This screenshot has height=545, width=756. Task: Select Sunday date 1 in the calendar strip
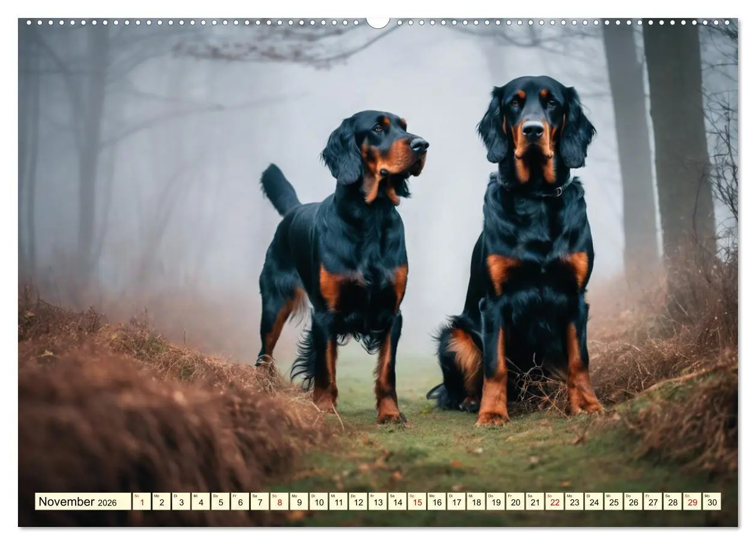click(x=142, y=502)
